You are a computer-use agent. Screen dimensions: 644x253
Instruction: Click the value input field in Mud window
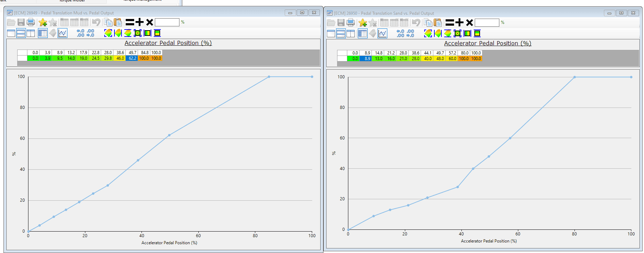click(167, 22)
